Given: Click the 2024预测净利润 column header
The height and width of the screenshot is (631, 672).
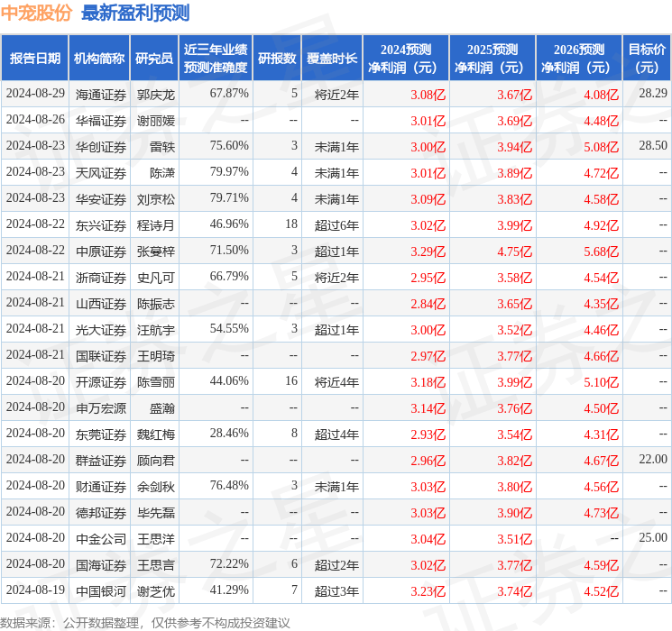Looking at the screenshot, I should [405, 59].
